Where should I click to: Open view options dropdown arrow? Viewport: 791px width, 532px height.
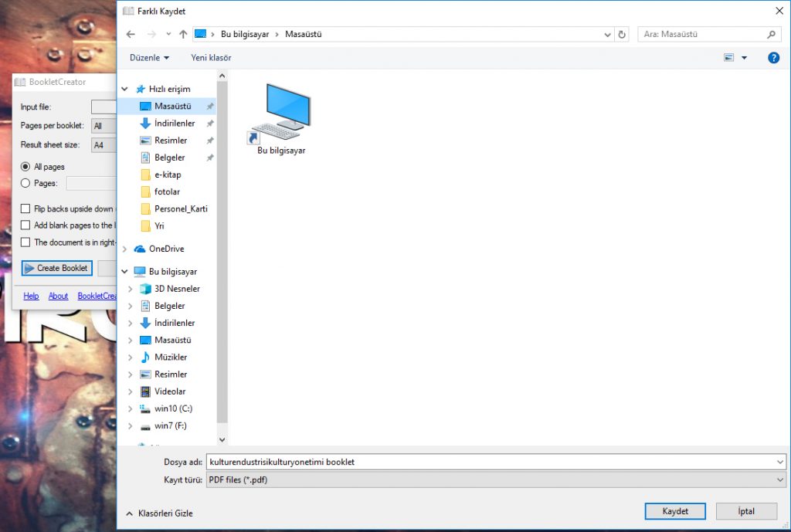coord(744,57)
